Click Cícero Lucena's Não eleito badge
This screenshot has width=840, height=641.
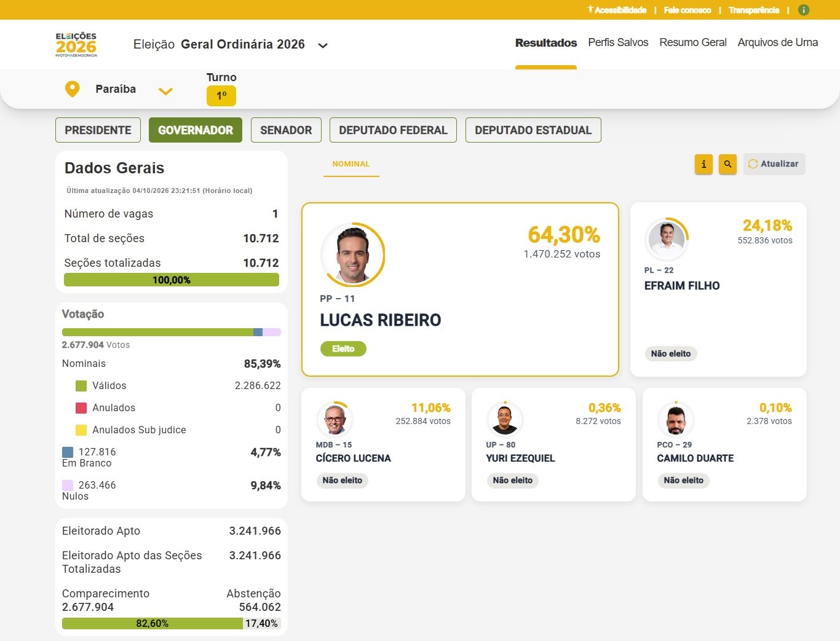click(x=343, y=481)
